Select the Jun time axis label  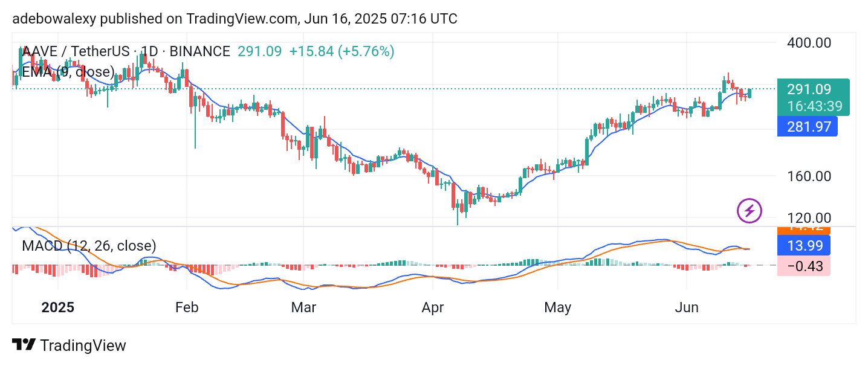click(687, 307)
